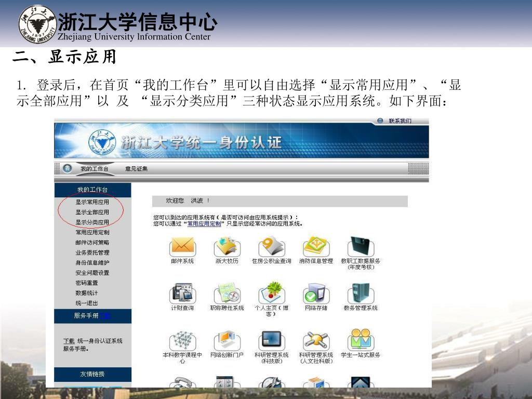Choose 密码重置 in sidebar
The image size is (532, 399).
coord(87,283)
